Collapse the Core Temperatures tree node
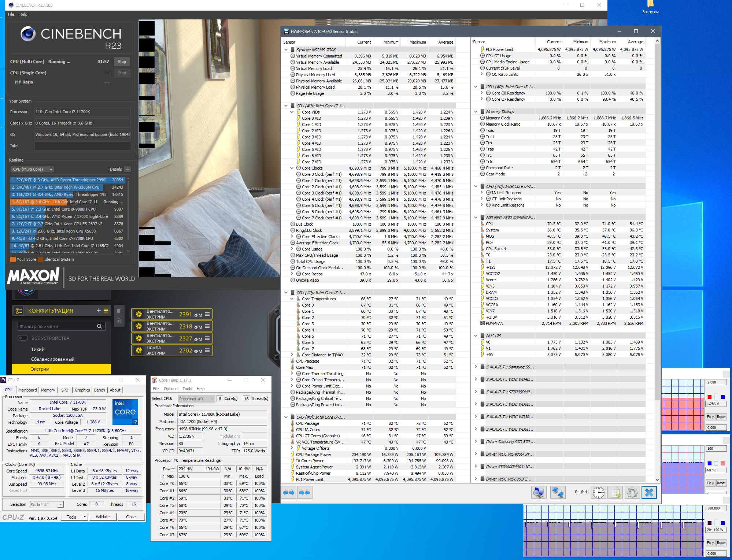732x560 pixels. (292, 299)
